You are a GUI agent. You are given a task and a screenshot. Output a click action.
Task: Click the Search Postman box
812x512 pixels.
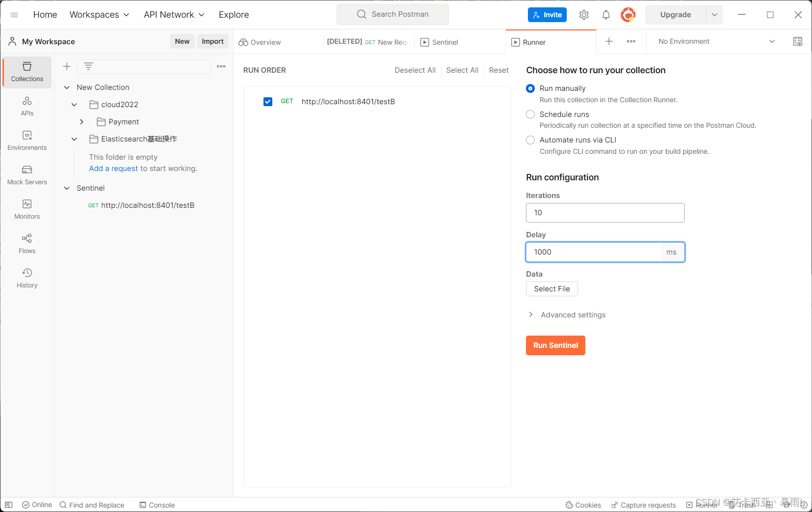coord(393,14)
